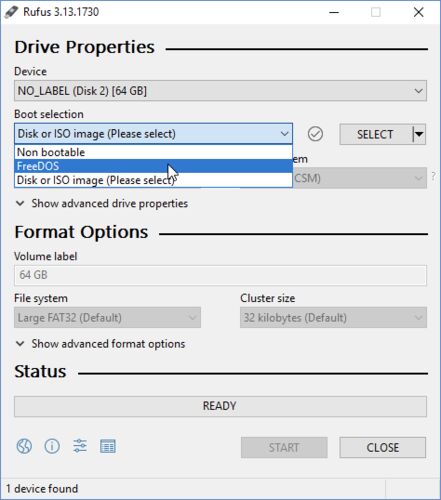
Task: Click the checksum checkmark icon
Action: click(x=315, y=134)
